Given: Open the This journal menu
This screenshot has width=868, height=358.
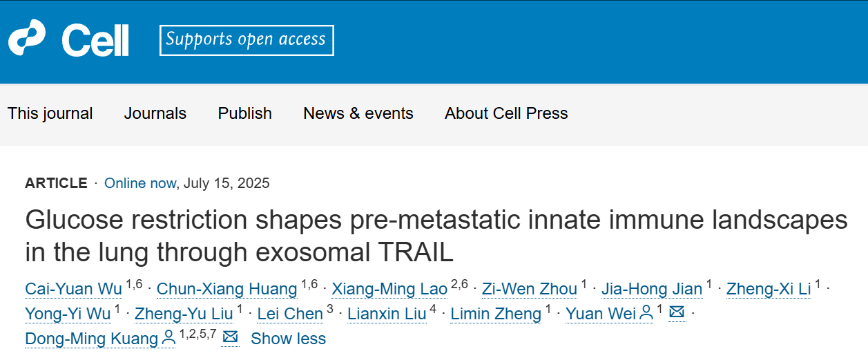Looking at the screenshot, I should point(50,113).
